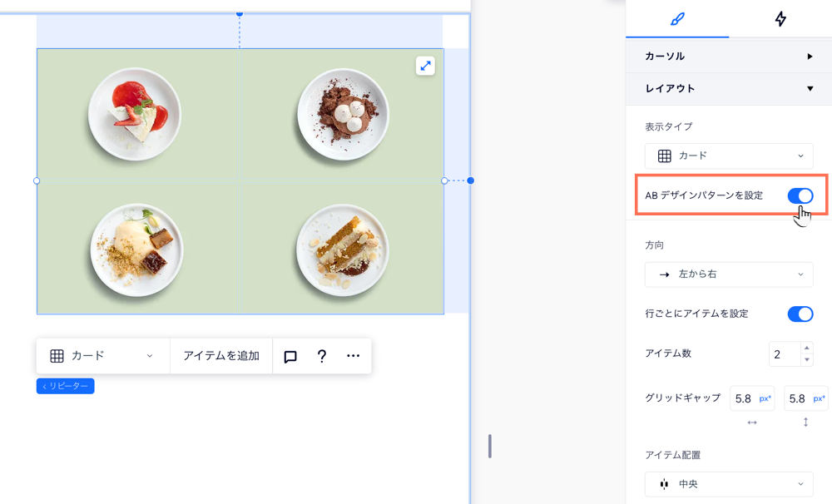Image resolution: width=832 pixels, height=504 pixels.
Task: Toggle 行ごとにアイテムを設定 switch
Action: pos(800,314)
